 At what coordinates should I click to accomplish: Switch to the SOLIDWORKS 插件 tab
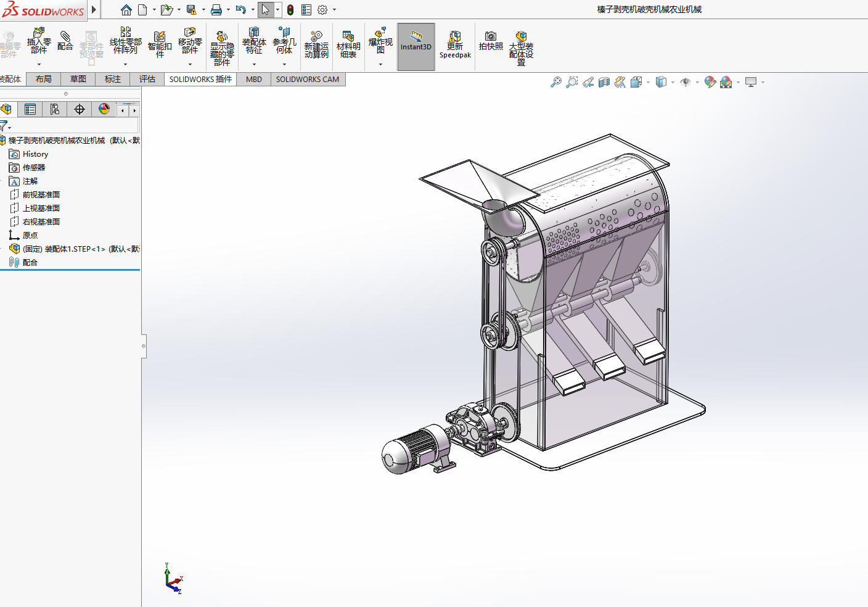point(200,79)
